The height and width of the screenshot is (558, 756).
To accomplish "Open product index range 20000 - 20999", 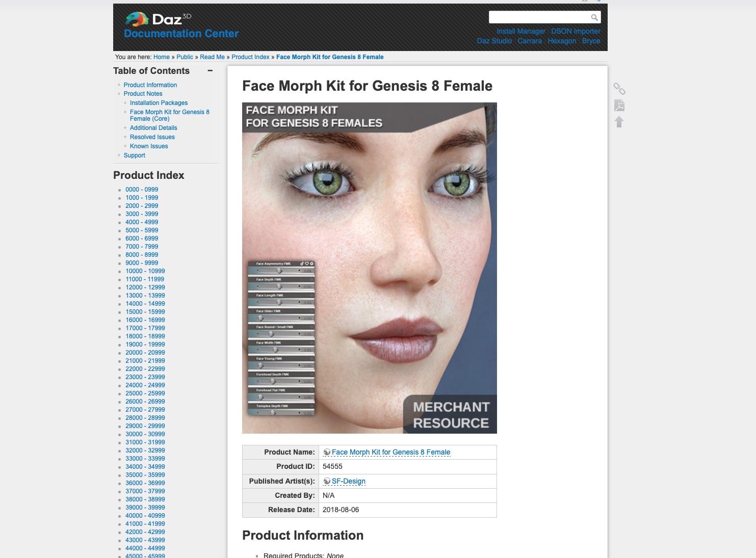I will point(145,353).
